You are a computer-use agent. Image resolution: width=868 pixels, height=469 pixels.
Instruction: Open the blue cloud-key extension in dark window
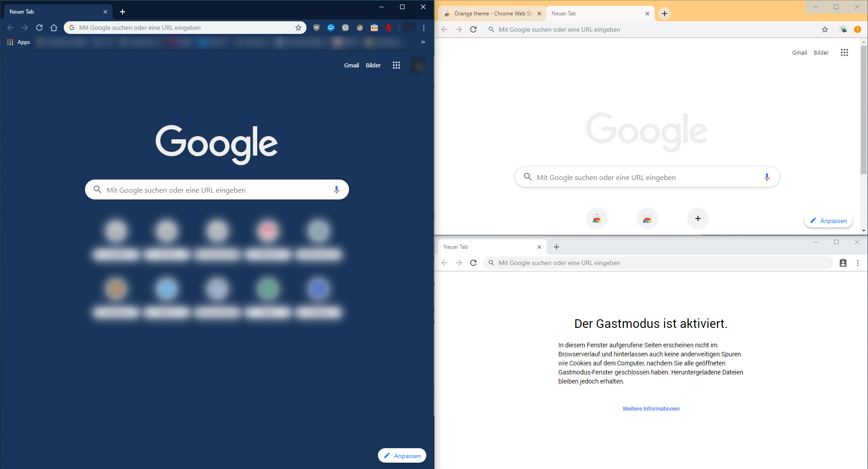[x=331, y=28]
